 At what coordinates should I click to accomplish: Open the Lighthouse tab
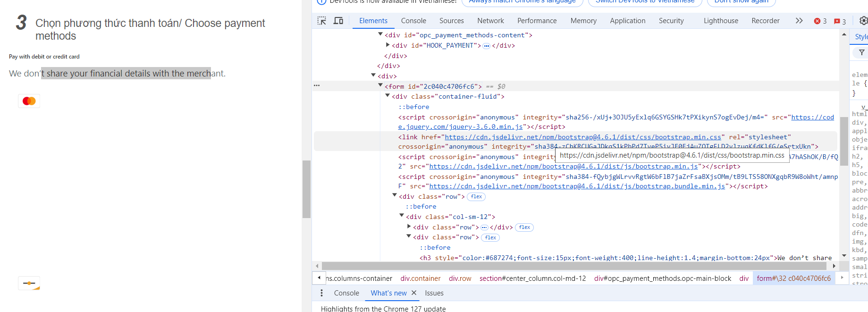coord(721,21)
